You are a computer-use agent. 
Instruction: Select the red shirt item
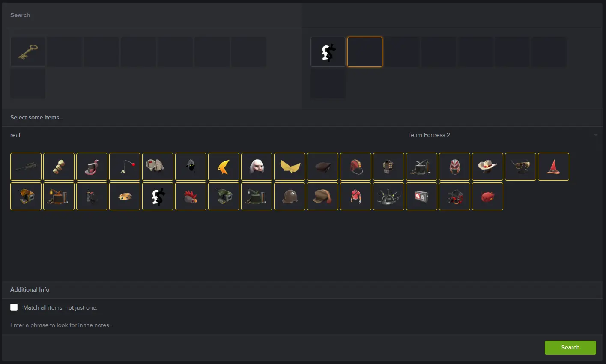(356, 197)
